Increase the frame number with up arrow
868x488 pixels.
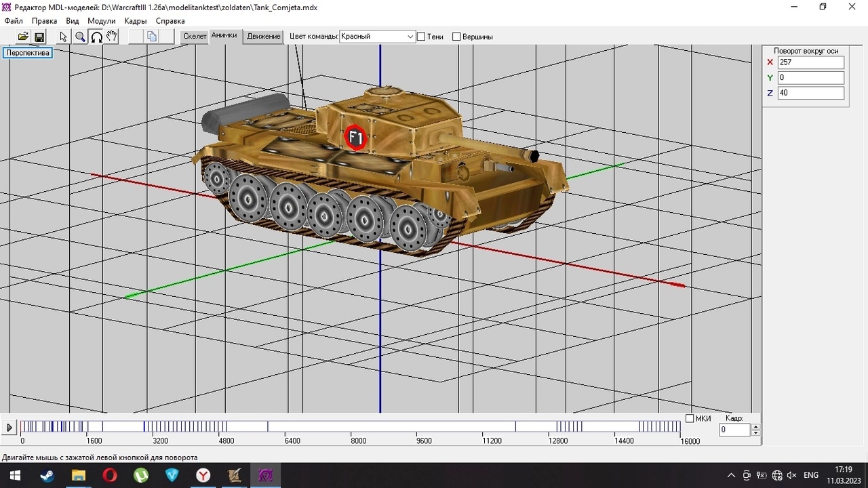(x=756, y=427)
